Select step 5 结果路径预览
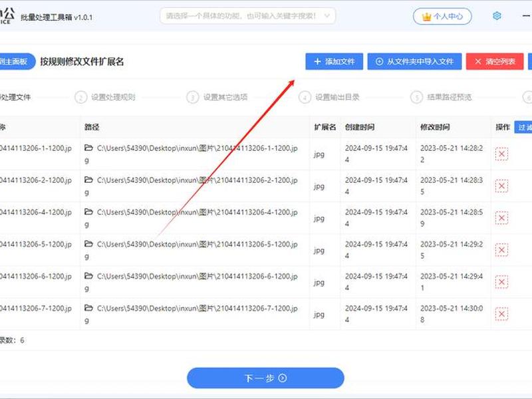Viewport: 532px width, 399px height. [441, 97]
